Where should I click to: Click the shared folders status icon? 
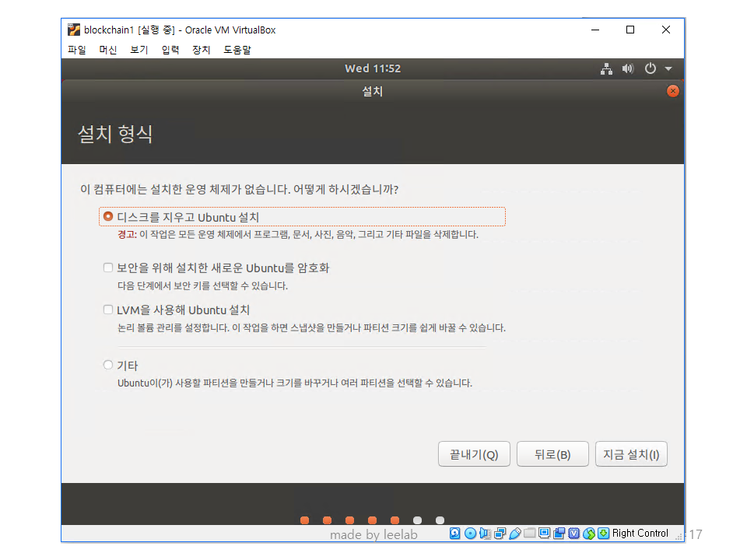529,534
